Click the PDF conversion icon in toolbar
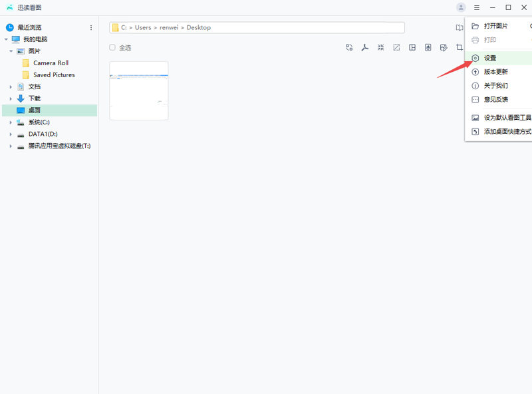The image size is (532, 394). tap(364, 47)
